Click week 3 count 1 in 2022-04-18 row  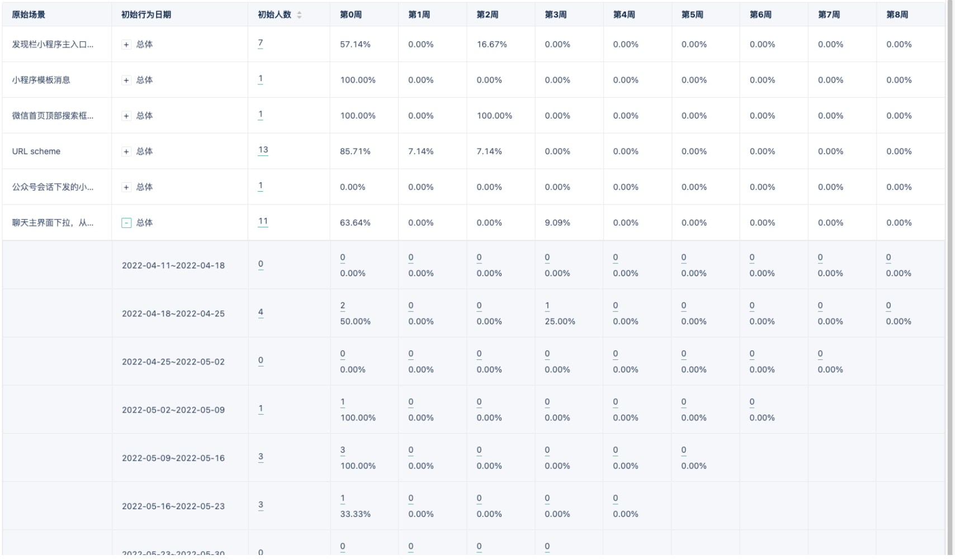pos(547,306)
